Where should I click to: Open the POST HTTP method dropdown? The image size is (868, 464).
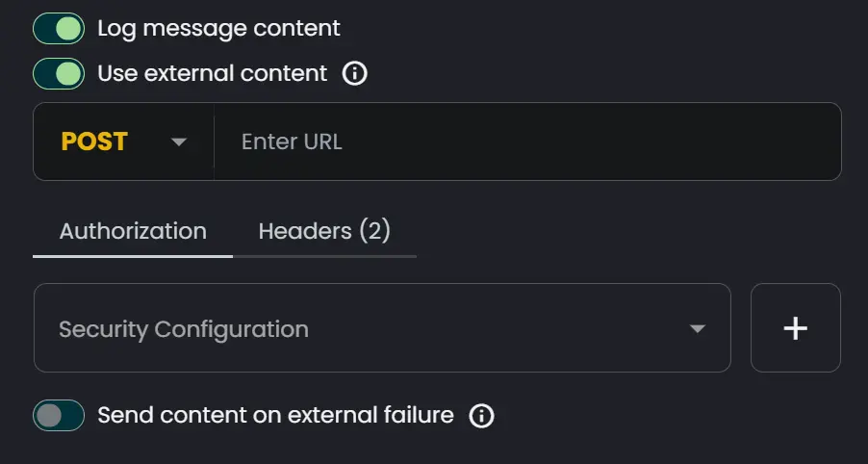[123, 142]
